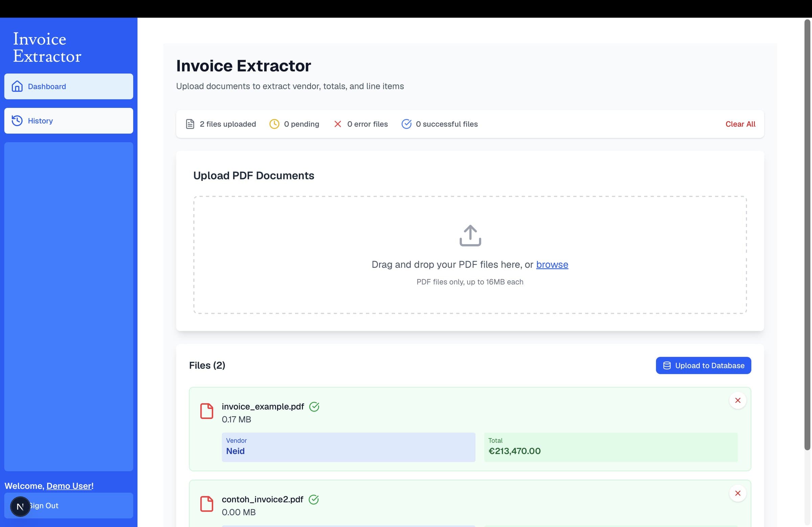The image size is (812, 527).
Task: Click the round N avatar badge
Action: [x=20, y=507]
